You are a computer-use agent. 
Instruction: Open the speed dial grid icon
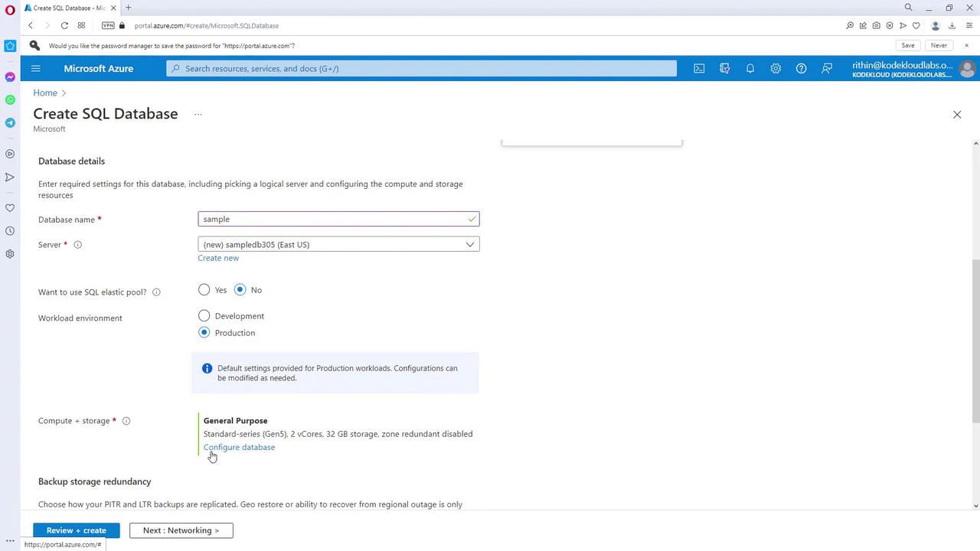[81, 25]
